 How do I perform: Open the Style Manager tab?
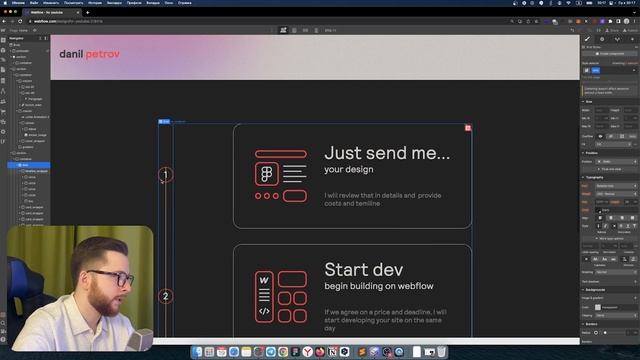point(617,39)
